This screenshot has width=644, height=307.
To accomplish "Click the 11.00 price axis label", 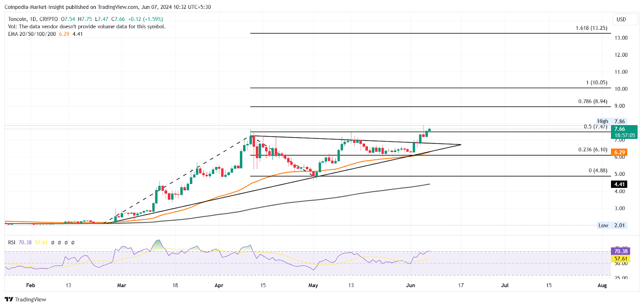I will tap(621, 72).
